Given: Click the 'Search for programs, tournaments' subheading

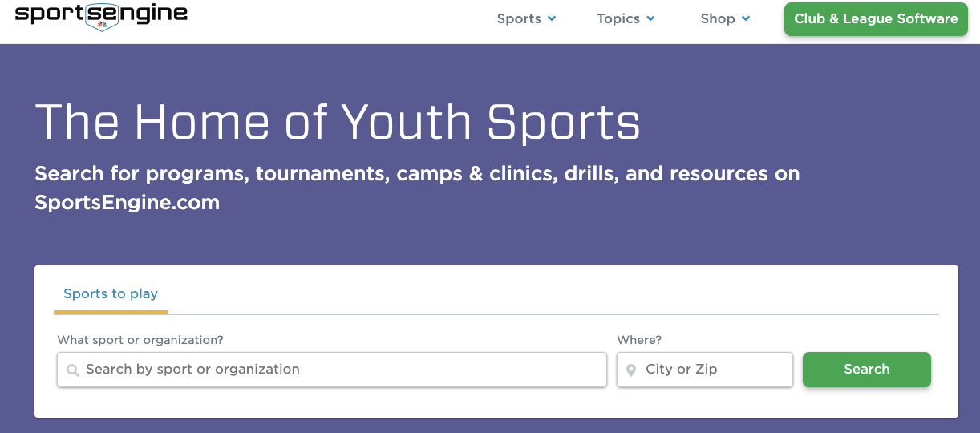Looking at the screenshot, I should (x=417, y=188).
